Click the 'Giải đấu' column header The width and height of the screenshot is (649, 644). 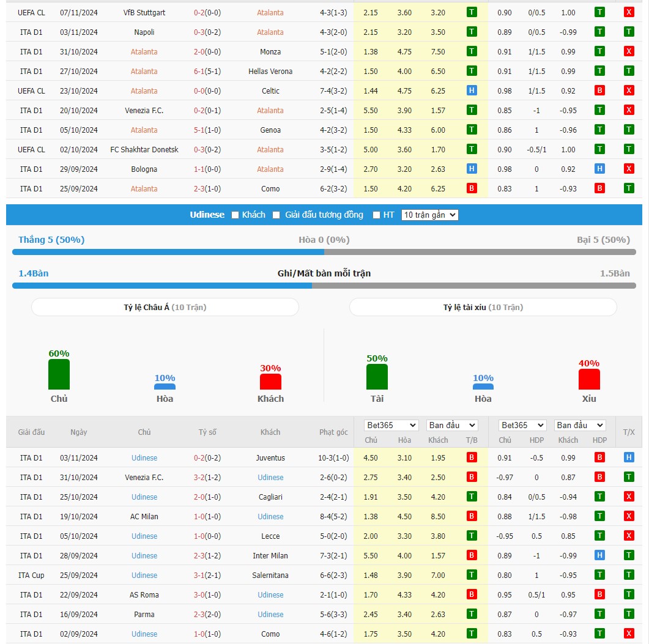(x=31, y=432)
